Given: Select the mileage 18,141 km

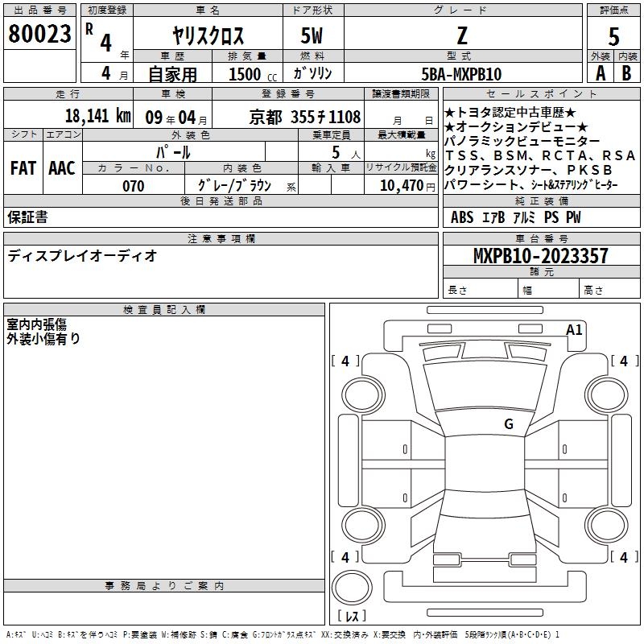Looking at the screenshot, I should click(x=98, y=116).
